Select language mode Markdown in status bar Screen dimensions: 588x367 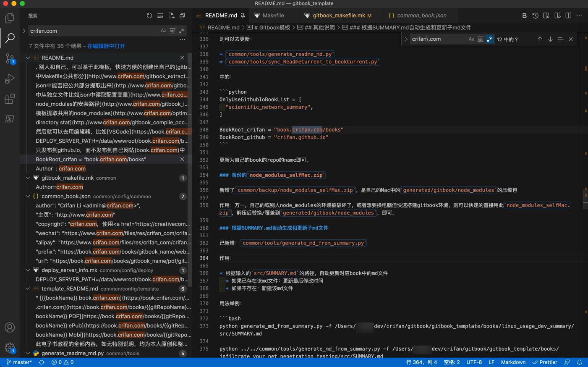point(513,362)
